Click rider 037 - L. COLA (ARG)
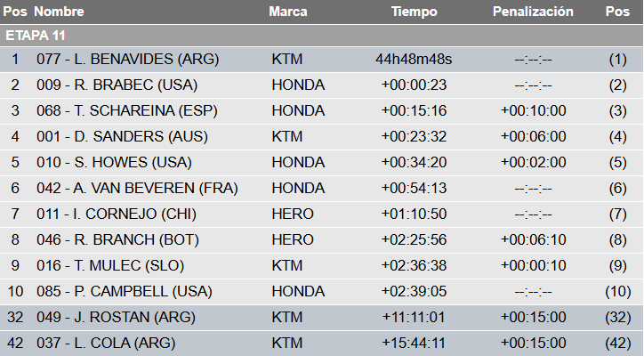This screenshot has width=644, height=356. [106, 344]
